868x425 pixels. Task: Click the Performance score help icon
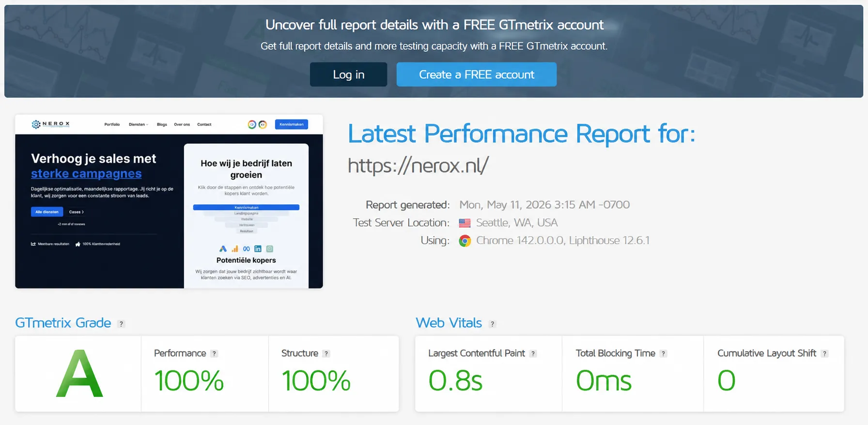pyautogui.click(x=214, y=354)
